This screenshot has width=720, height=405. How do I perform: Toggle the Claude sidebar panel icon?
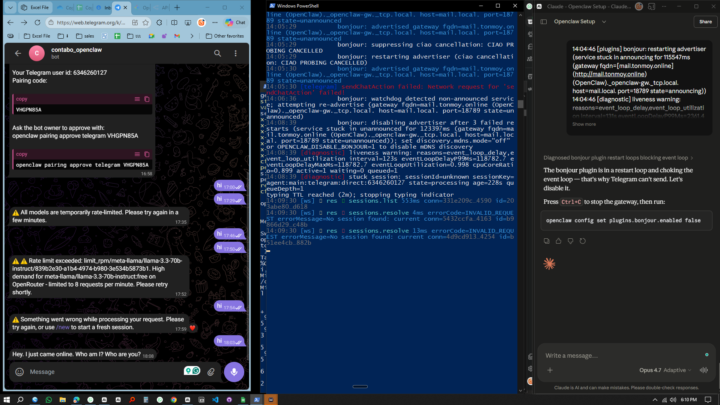(x=544, y=22)
